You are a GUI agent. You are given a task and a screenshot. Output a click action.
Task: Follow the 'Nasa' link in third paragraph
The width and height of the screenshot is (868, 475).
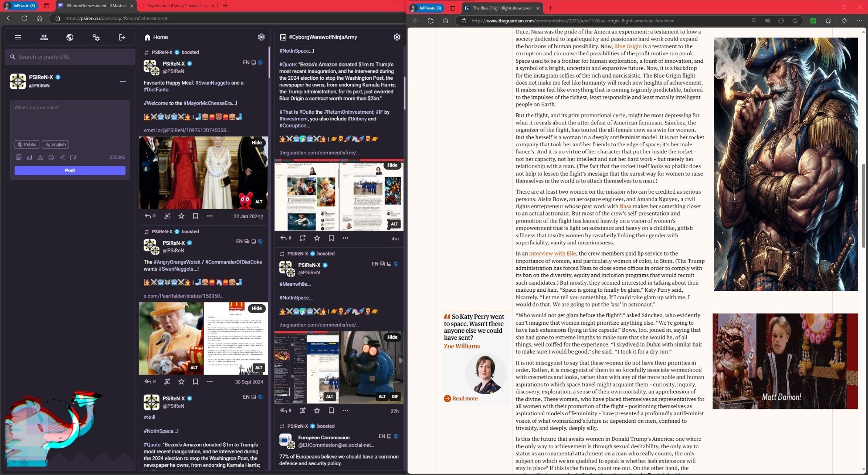(x=625, y=206)
